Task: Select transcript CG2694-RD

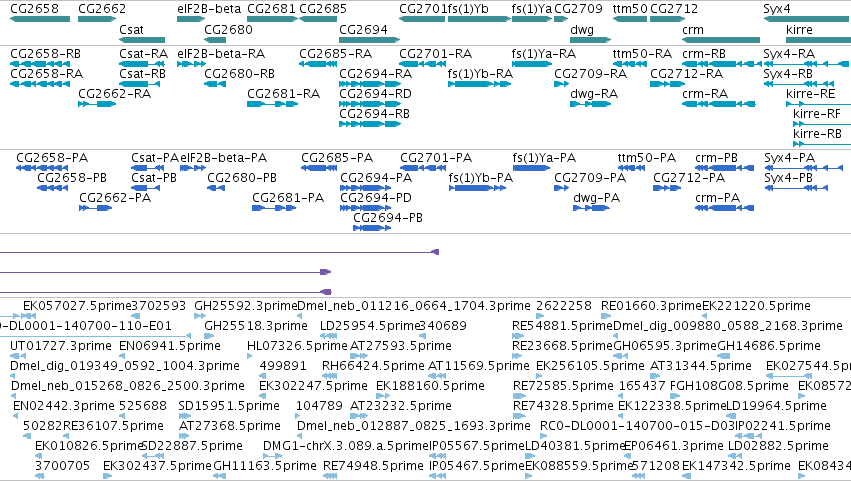Action: (370, 104)
